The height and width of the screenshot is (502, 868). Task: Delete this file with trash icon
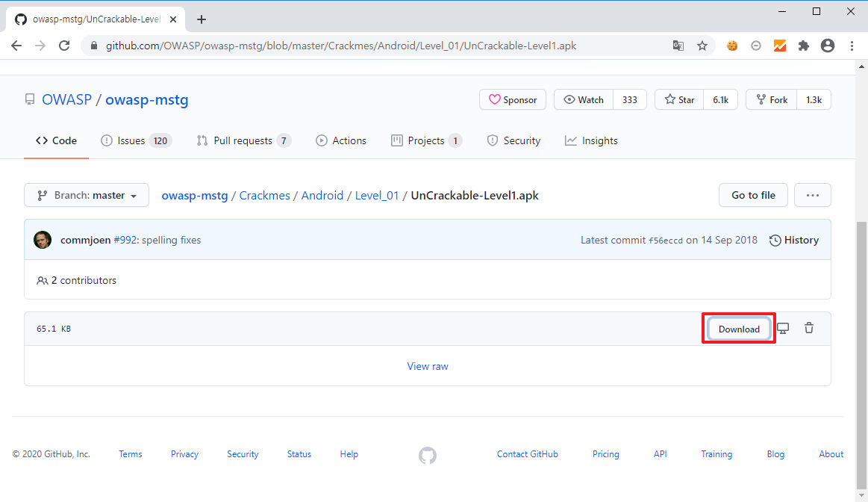click(809, 328)
